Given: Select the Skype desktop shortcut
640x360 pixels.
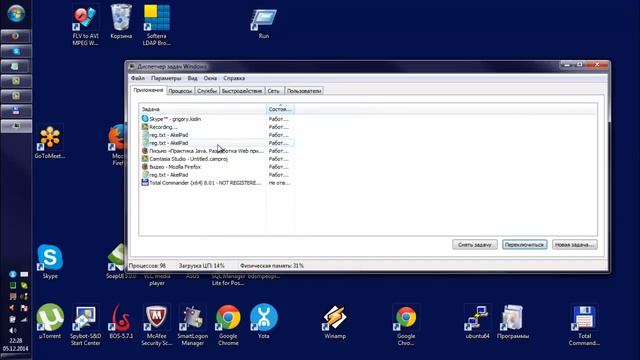Looking at the screenshot, I should click(x=50, y=261).
